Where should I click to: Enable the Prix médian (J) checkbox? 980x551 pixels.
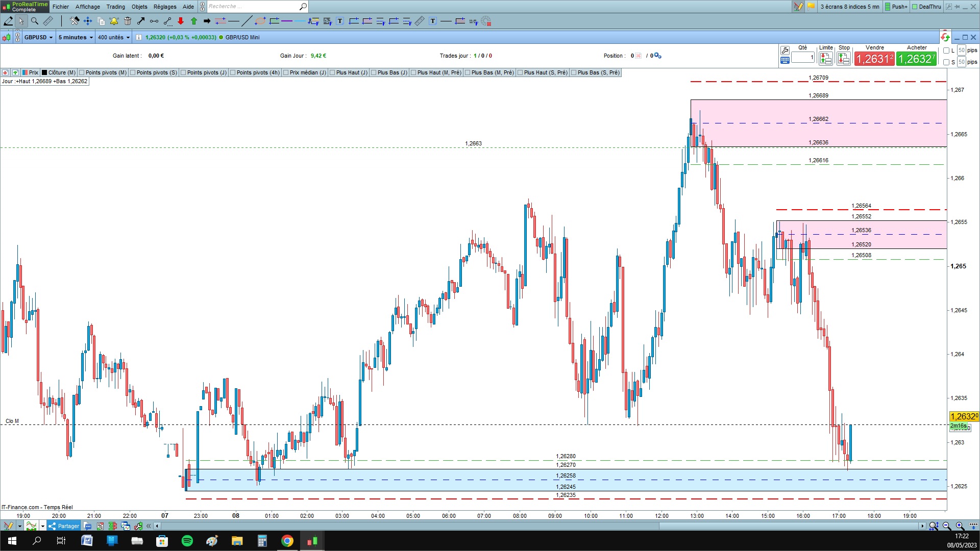[x=286, y=72]
